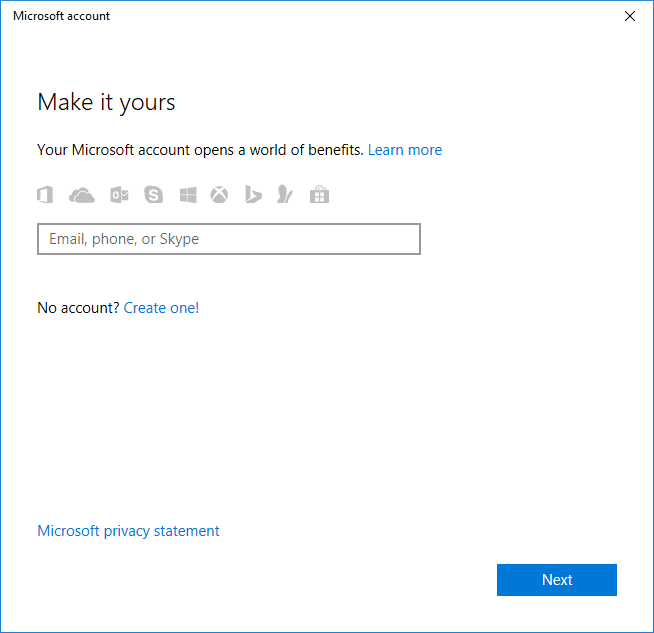
Task: Continue with the Next button
Action: click(557, 580)
